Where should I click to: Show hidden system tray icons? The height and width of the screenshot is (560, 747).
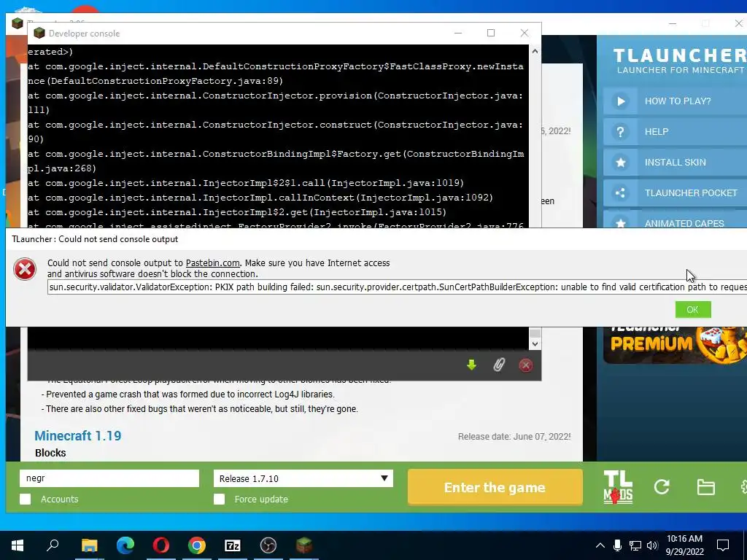pos(600,545)
